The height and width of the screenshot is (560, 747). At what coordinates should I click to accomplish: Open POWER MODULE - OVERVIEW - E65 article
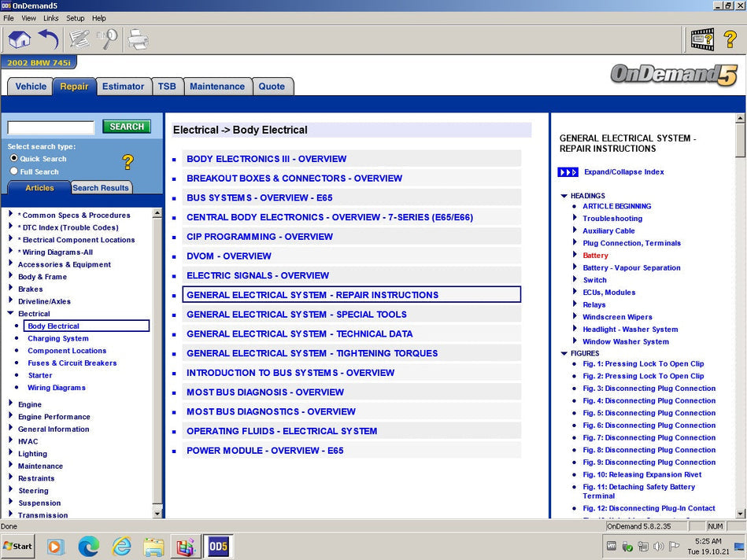[x=264, y=451]
